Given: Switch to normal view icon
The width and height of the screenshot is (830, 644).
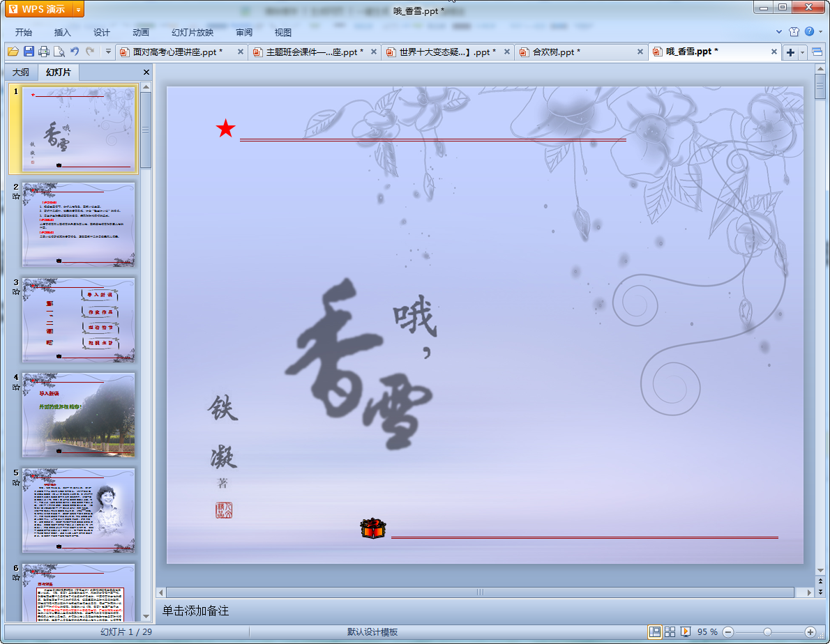Looking at the screenshot, I should click(655, 632).
